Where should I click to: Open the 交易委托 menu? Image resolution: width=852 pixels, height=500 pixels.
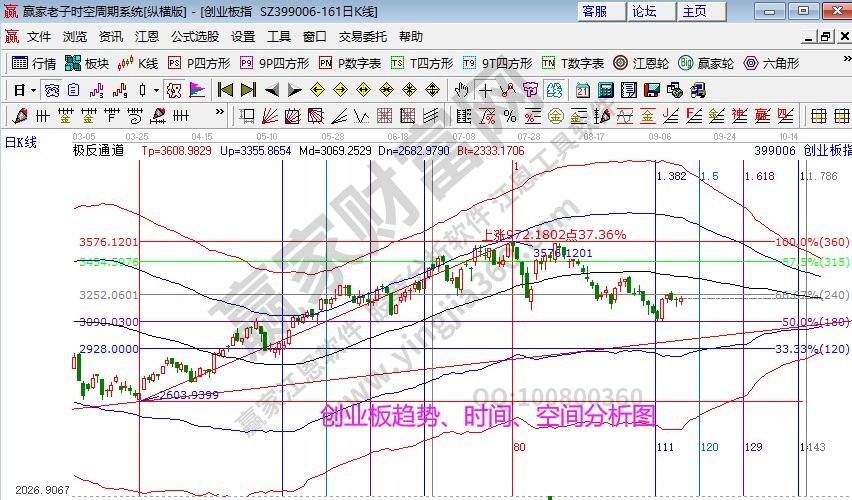(x=362, y=37)
